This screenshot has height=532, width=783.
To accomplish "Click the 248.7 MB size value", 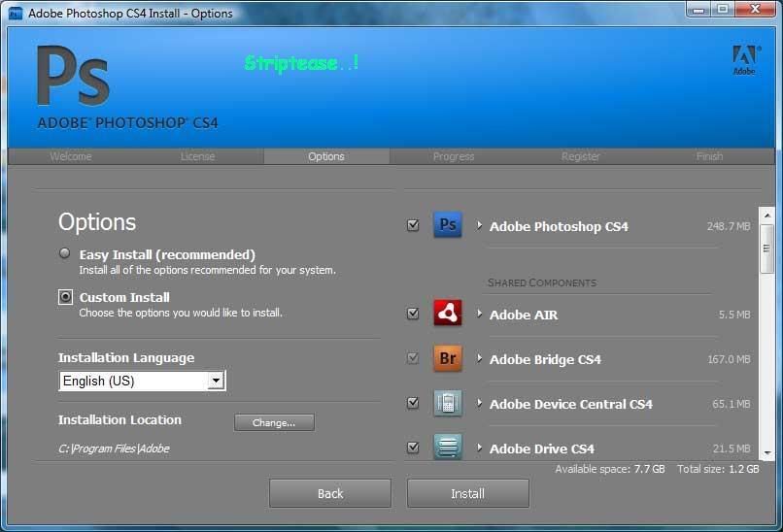I will pyautogui.click(x=728, y=226).
